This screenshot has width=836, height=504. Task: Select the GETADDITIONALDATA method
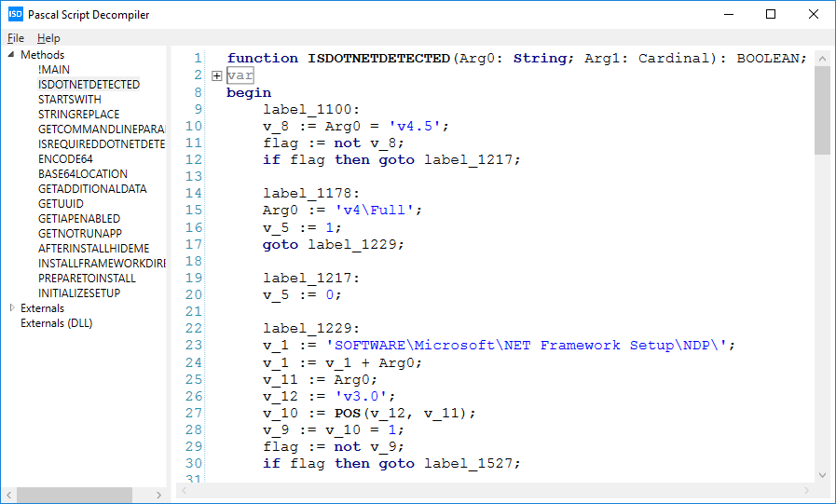click(x=92, y=189)
